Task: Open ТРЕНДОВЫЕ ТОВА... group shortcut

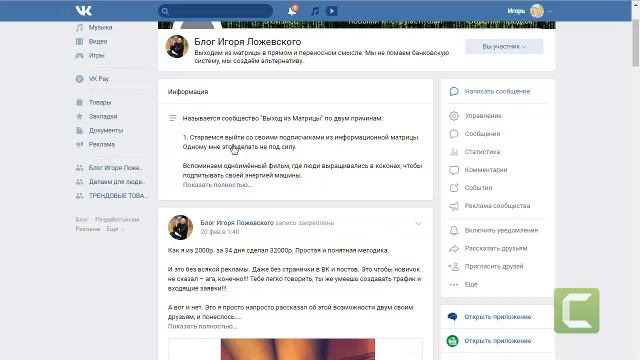Action: (x=118, y=196)
